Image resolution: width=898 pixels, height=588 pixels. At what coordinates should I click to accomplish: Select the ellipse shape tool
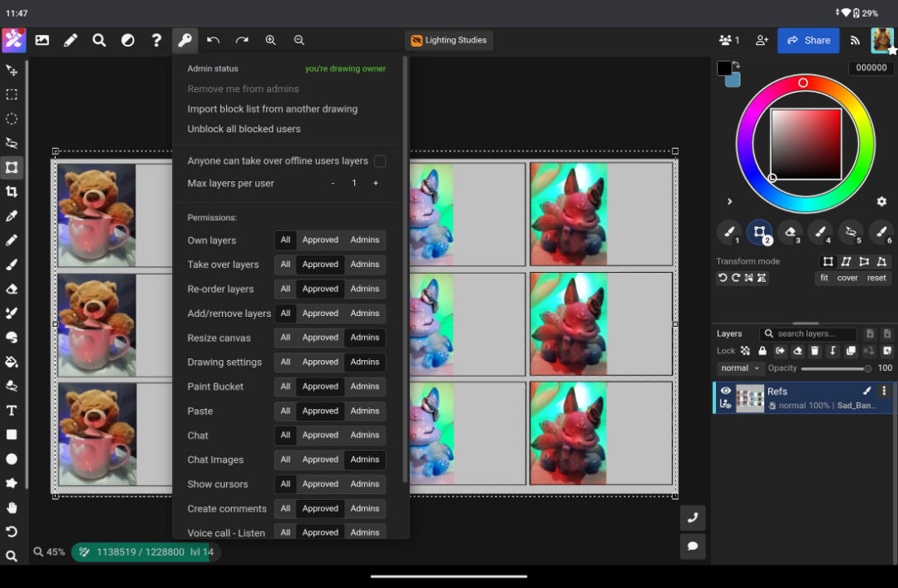12,459
